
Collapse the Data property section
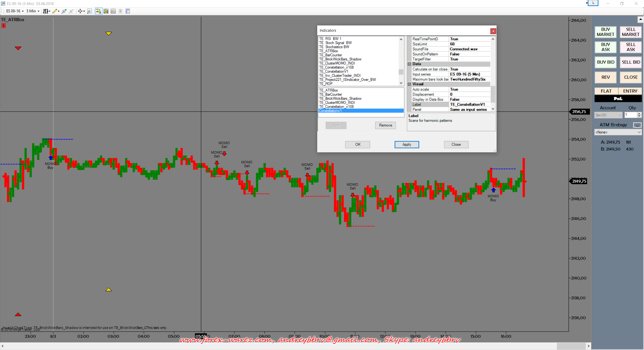pos(409,64)
